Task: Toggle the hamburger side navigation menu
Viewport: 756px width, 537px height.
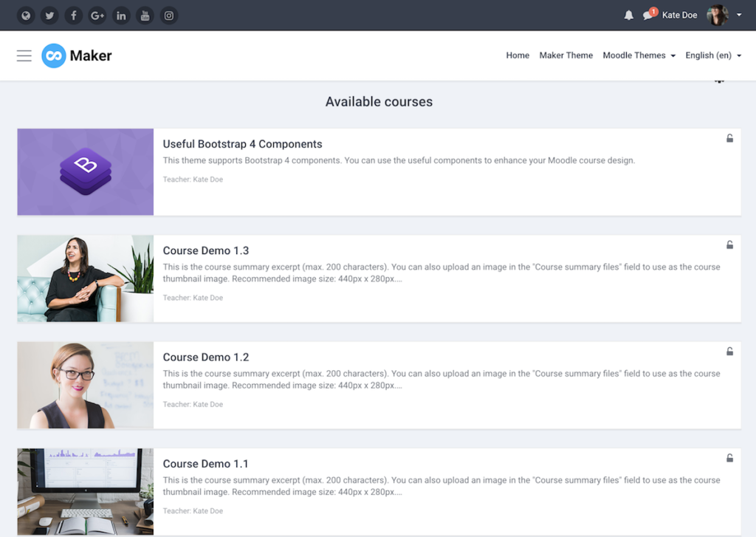Action: click(x=24, y=55)
